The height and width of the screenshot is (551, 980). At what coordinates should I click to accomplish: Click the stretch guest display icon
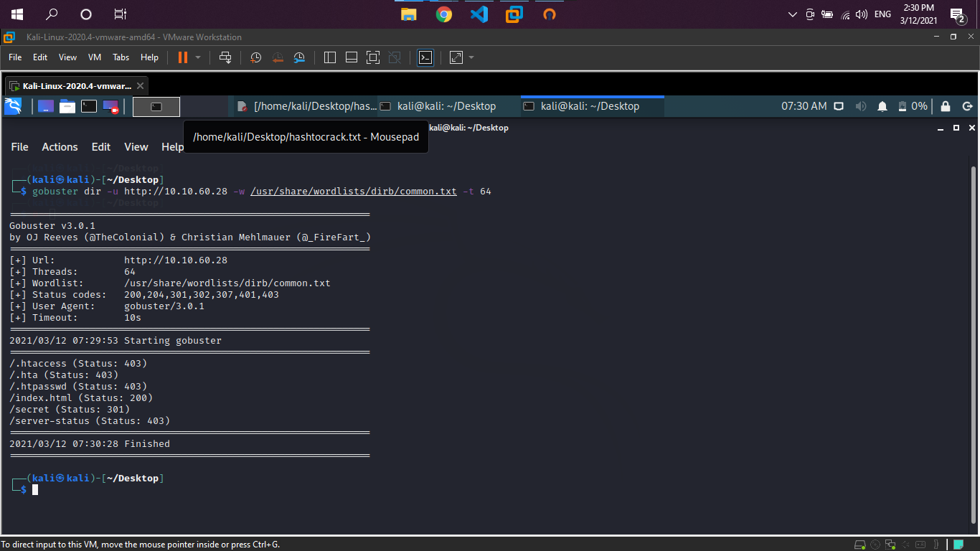[x=456, y=57]
